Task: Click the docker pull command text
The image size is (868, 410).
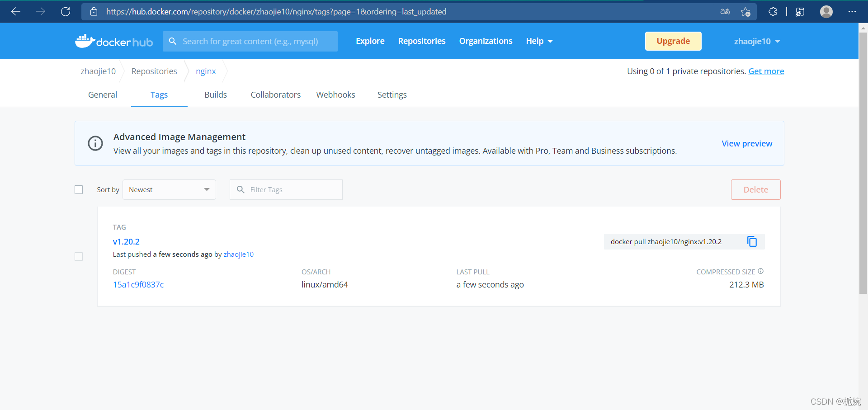Action: pos(666,241)
